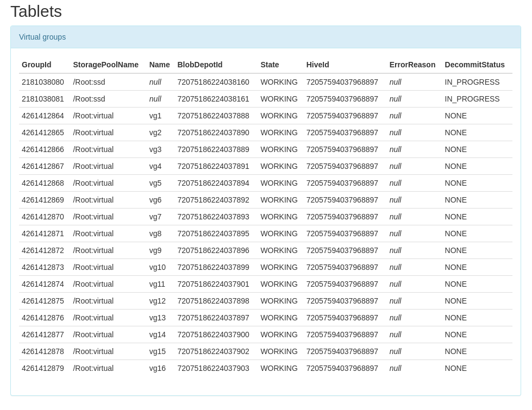The image size is (532, 410).
Task: Click NONE decommit status for vg16
Action: 455,368
